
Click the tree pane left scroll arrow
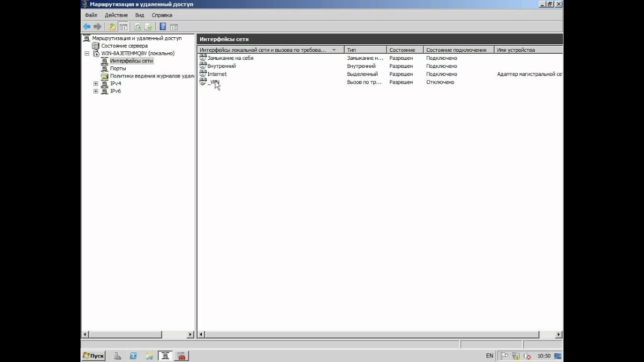[x=85, y=334]
